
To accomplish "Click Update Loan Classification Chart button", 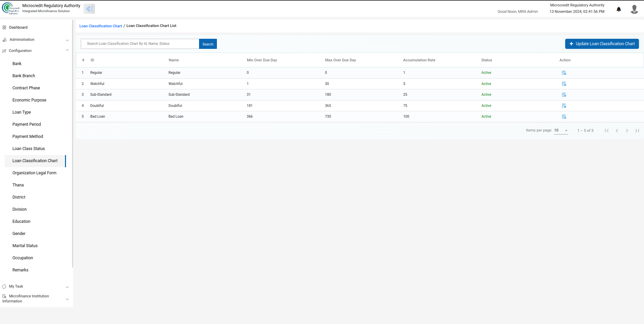I will coord(602,44).
